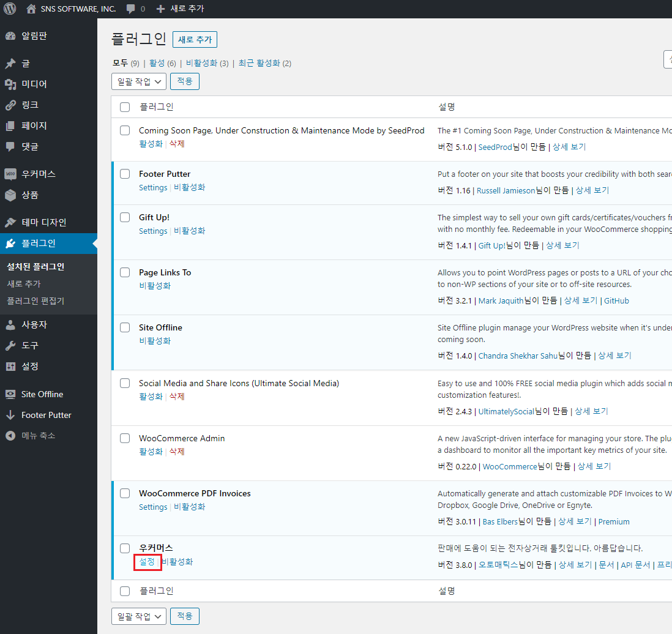Open 새로 추가 submenu item under 플러그인
Viewport: 672px width, 634px height.
point(24,284)
